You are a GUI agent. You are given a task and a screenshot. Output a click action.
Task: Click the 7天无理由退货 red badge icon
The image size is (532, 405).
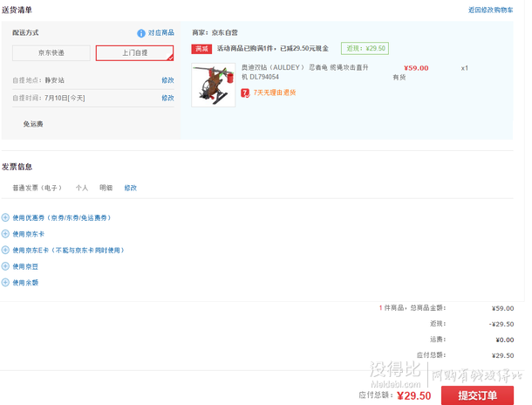pos(247,92)
